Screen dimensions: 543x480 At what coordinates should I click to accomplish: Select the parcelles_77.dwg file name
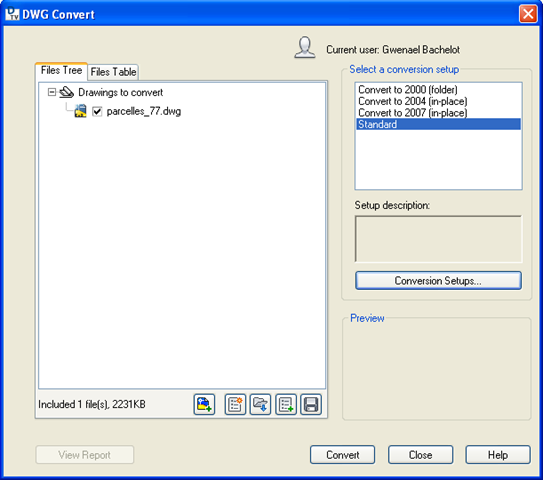[x=144, y=111]
